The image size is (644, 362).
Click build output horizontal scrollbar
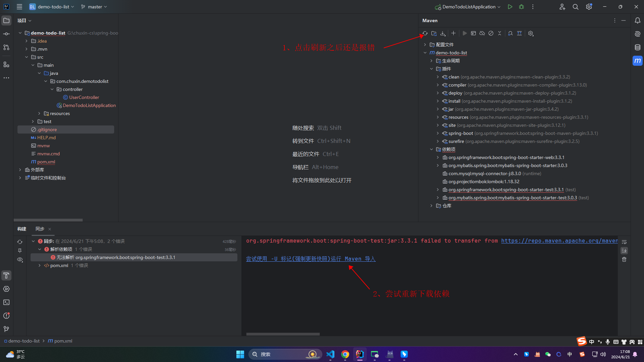tap(283, 334)
